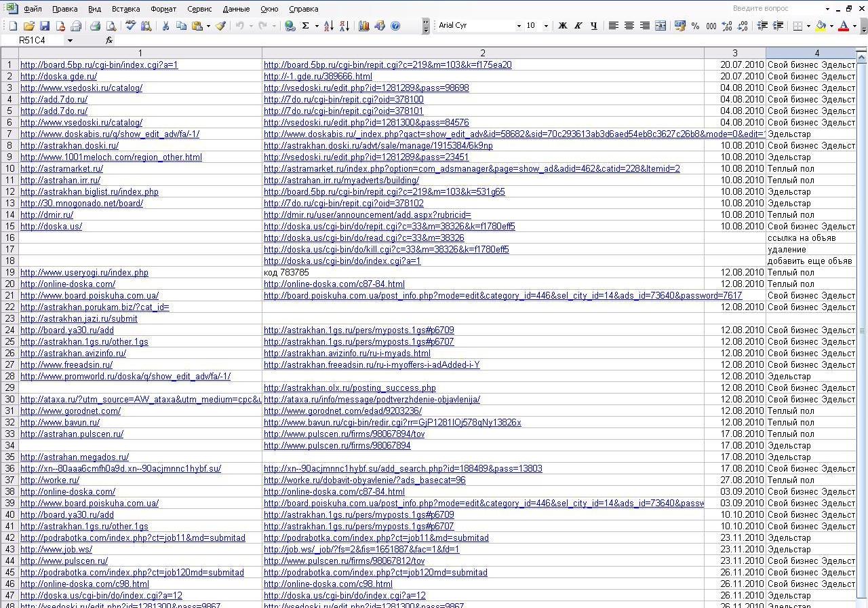Click the Research binoculars icon
868x608 pixels.
click(x=146, y=26)
